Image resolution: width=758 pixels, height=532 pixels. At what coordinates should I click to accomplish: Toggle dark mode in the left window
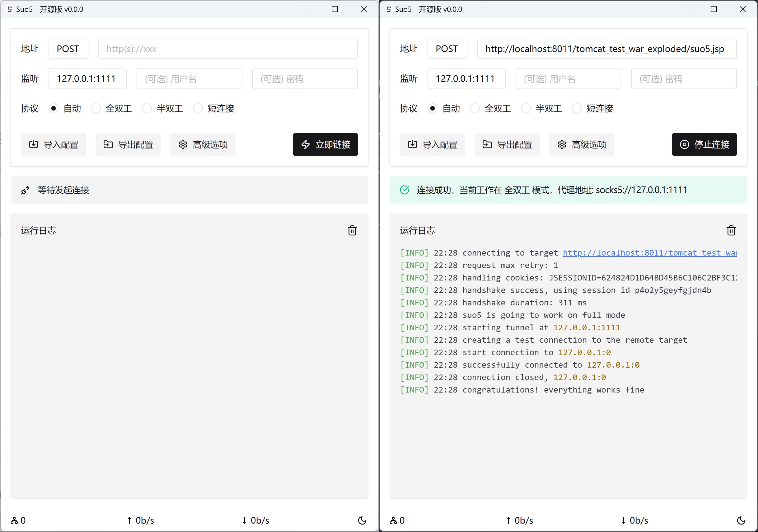coord(362,520)
